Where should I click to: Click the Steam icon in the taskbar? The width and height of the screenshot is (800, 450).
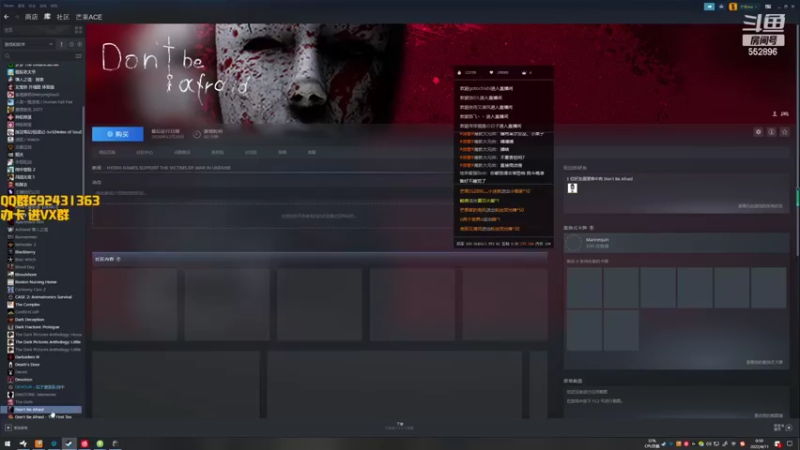(69, 444)
